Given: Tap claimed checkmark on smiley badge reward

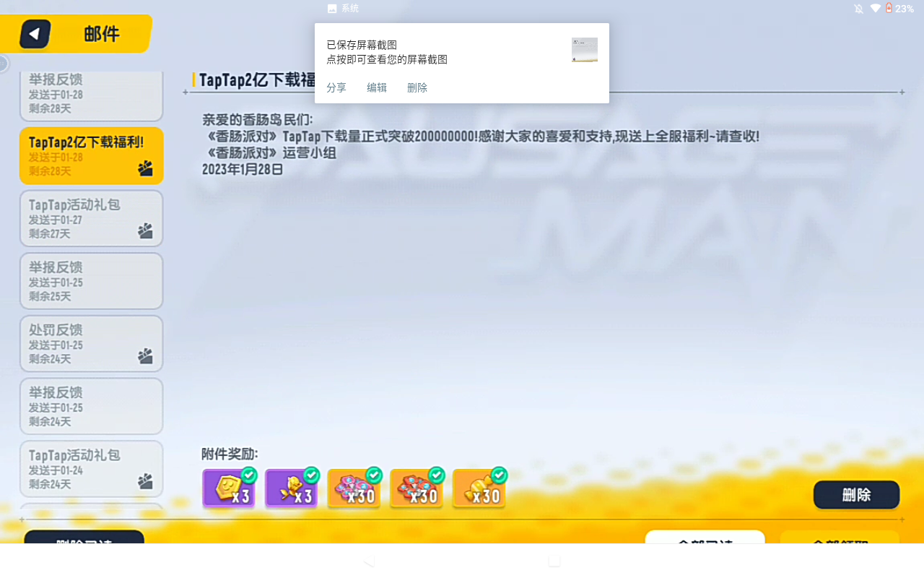Looking at the screenshot, I should 249,475.
